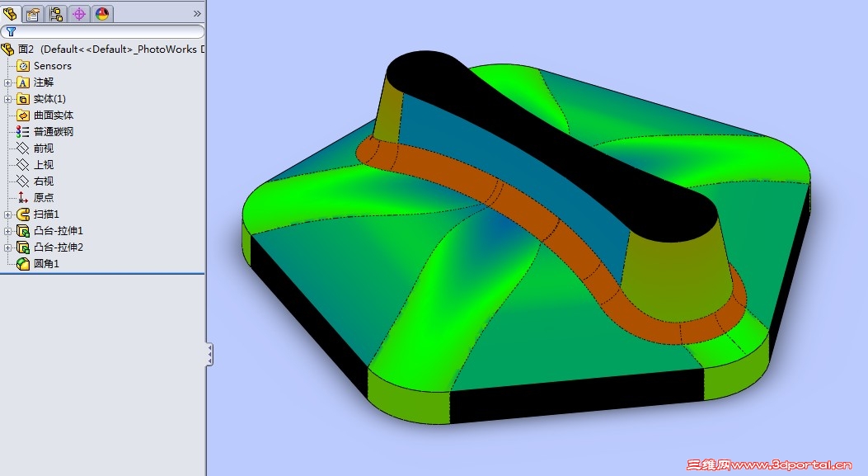Select the 原点 origin item
868x476 pixels.
click(x=44, y=197)
